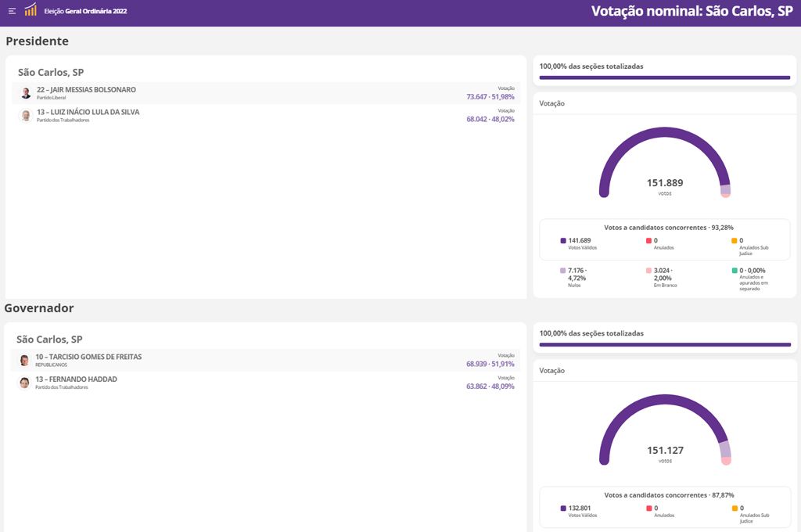Click the orange Anulados Sub Judice swatch under Presidente
This screenshot has height=532, width=801.
(x=735, y=241)
